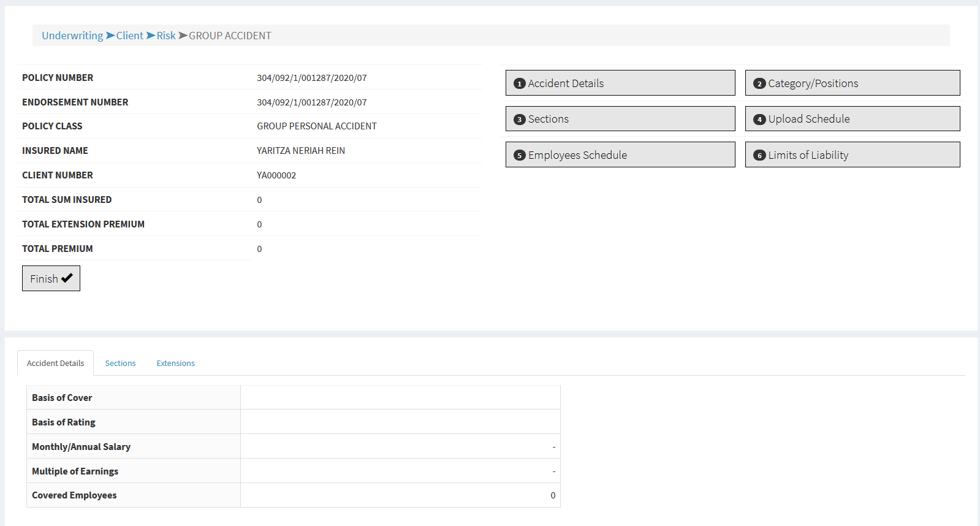Viewport: 980px width, 526px height.
Task: Click the insured name YARITZA NERIAH REIN
Action: click(x=300, y=151)
